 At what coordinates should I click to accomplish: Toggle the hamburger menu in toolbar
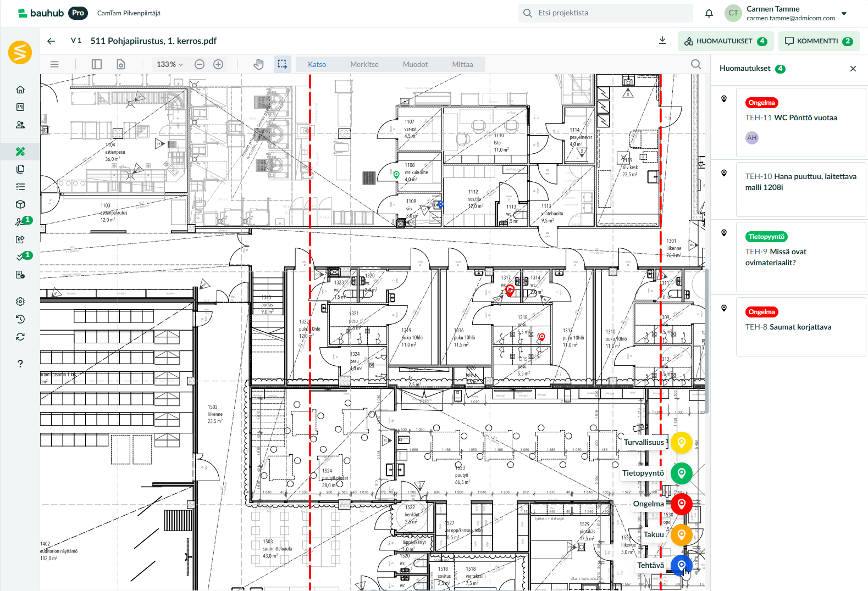[54, 64]
